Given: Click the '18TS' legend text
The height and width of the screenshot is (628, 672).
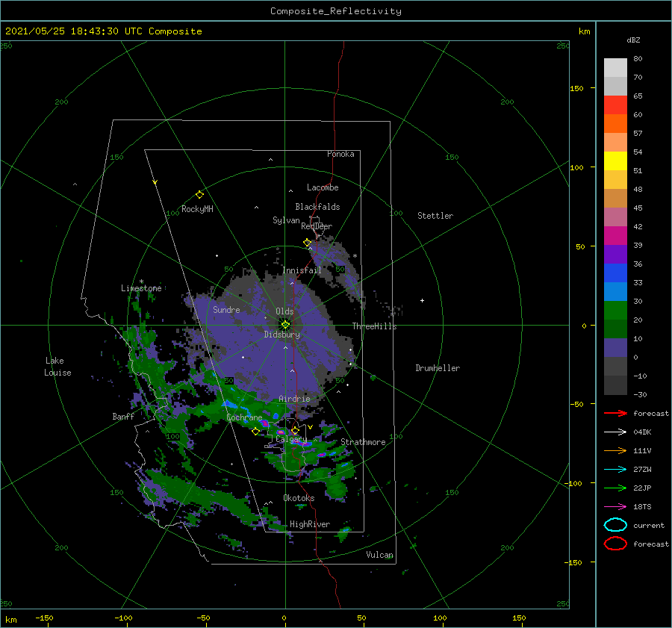Looking at the screenshot, I should pos(642,507).
